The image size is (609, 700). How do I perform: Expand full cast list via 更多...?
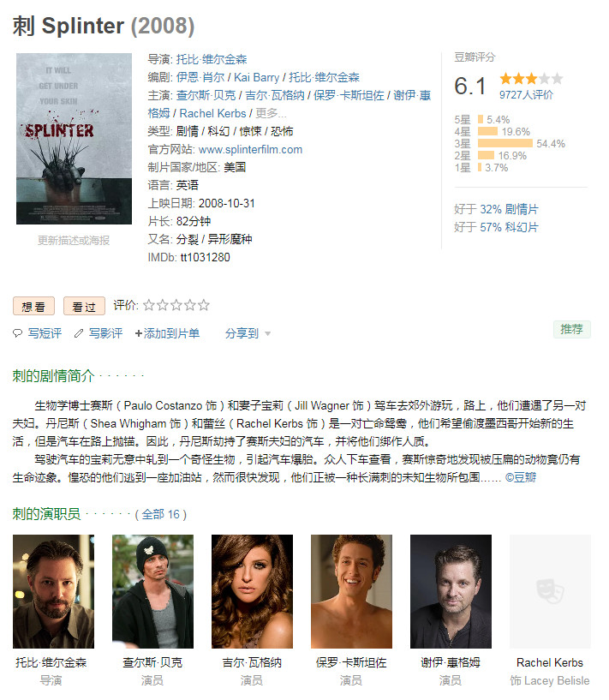(271, 113)
